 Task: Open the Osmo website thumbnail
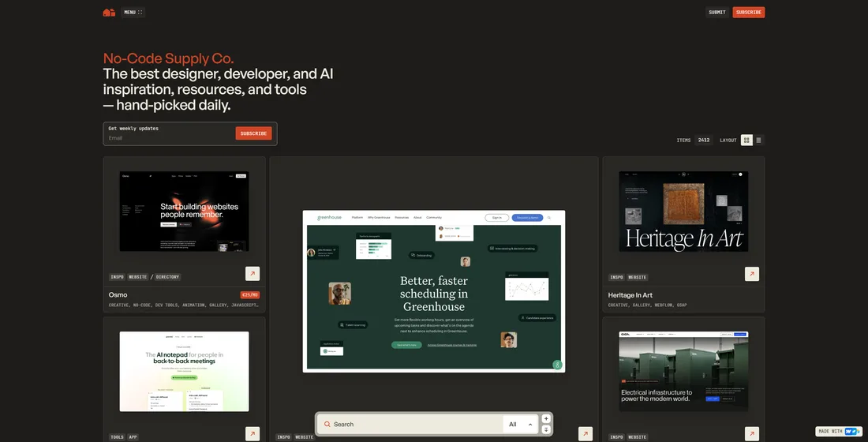point(185,211)
